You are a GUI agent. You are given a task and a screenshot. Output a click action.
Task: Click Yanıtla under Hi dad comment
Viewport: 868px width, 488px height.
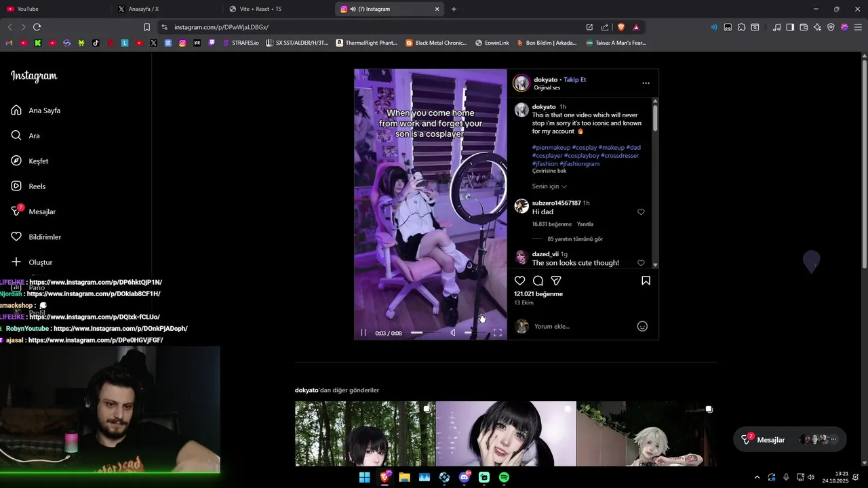point(585,224)
